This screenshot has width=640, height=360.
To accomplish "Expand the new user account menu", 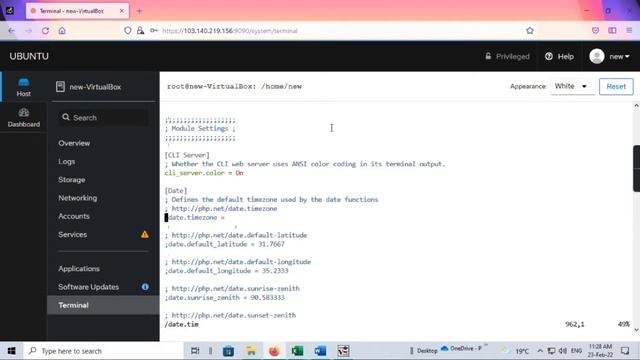I will click(619, 56).
